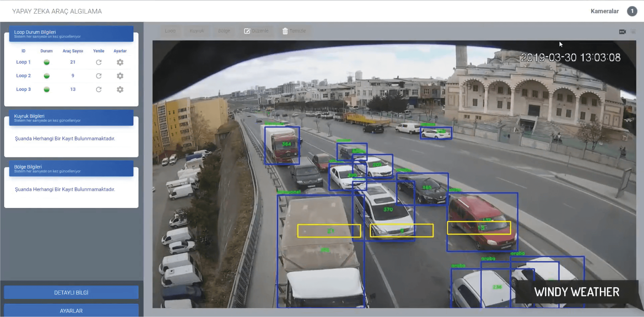Viewport: 644px width, 317px height.
Task: Select the Loop drawing tool
Action: 170,31
